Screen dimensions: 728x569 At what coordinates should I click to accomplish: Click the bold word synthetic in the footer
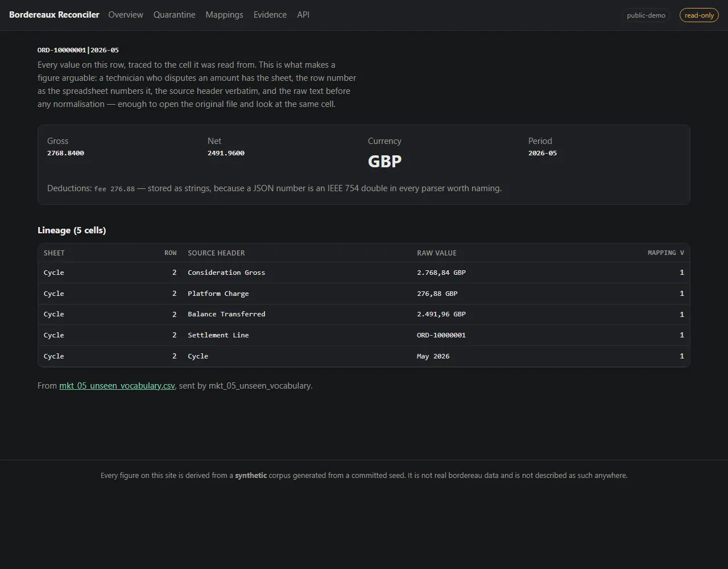[x=251, y=475]
